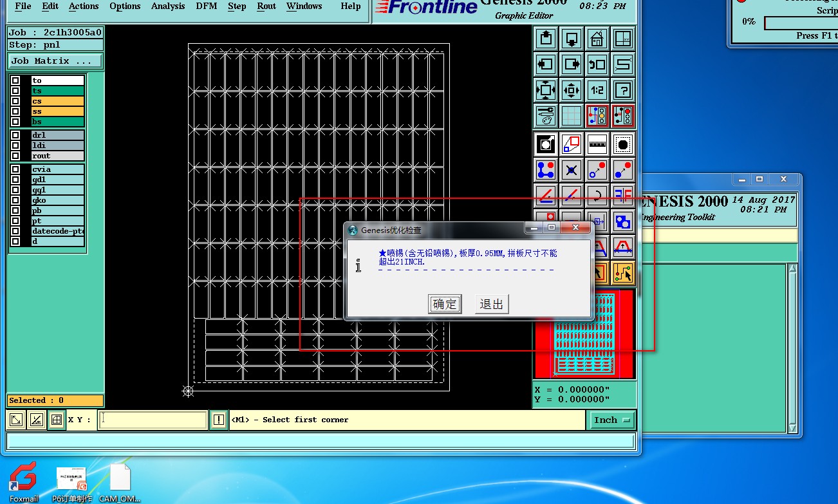838x504 pixels.
Task: Open the Help menu
Action: pos(351,6)
